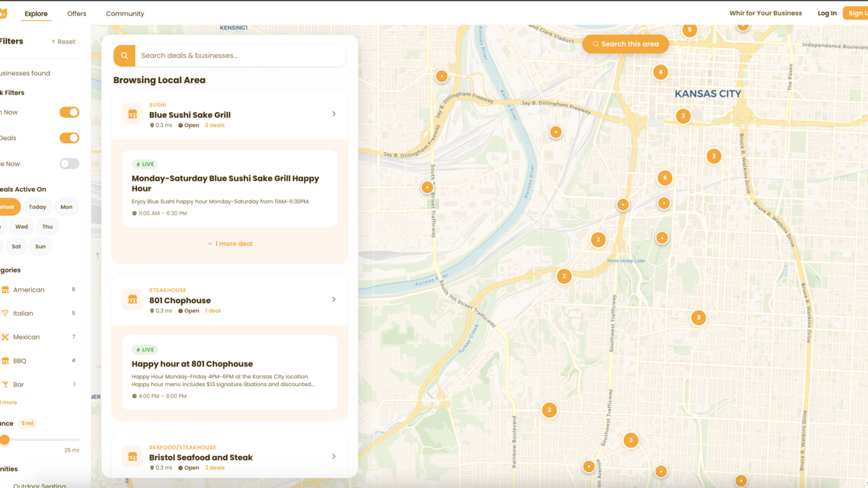Image resolution: width=868 pixels, height=488 pixels.
Task: Click the distance slider handle
Action: 5,440
